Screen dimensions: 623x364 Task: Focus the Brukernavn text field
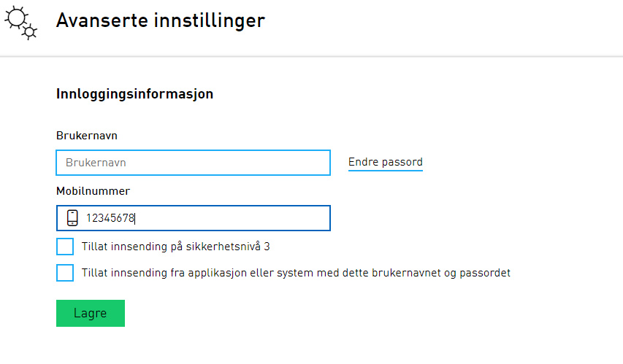tap(193, 163)
